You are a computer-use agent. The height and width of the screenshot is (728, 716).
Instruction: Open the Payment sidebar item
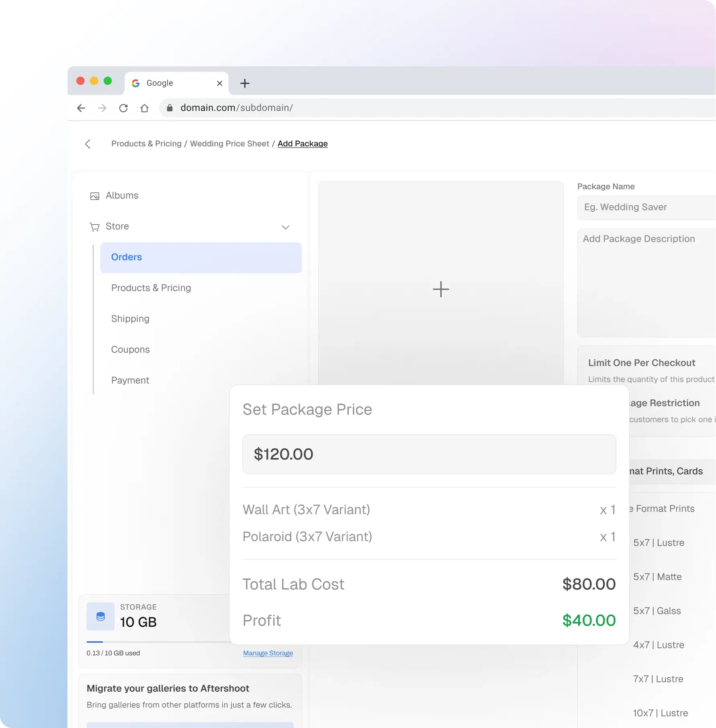point(130,380)
